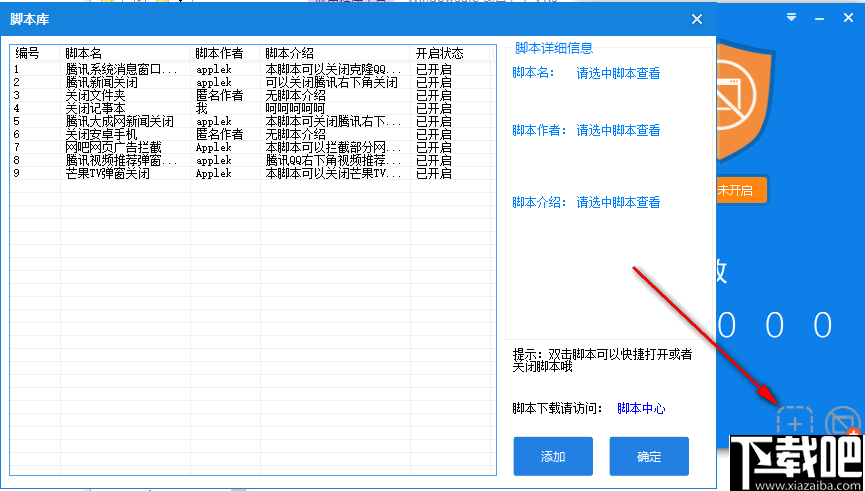
Task: Click 请选中脚本查看 beside 脚本介绍
Action: 618,202
